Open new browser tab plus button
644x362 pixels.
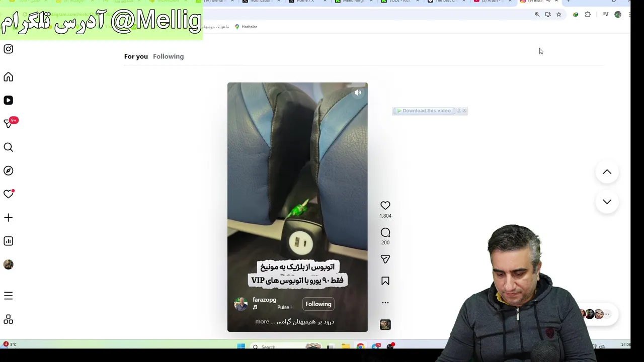(x=569, y=2)
